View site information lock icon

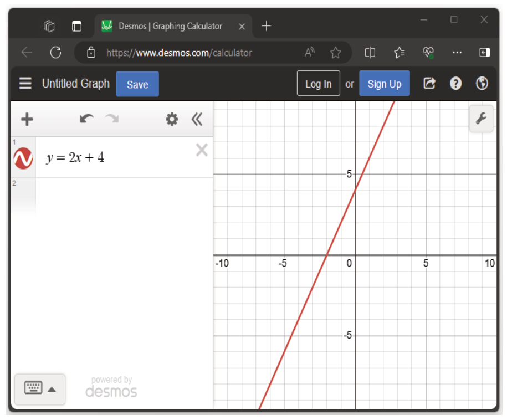91,52
